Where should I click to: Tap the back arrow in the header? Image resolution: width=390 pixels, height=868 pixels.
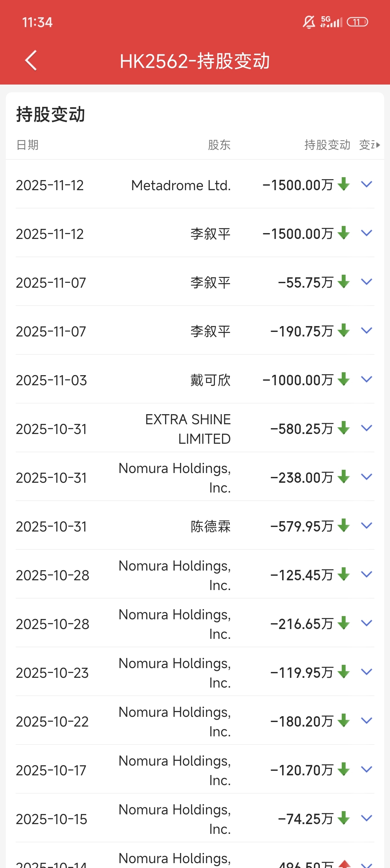(x=31, y=61)
